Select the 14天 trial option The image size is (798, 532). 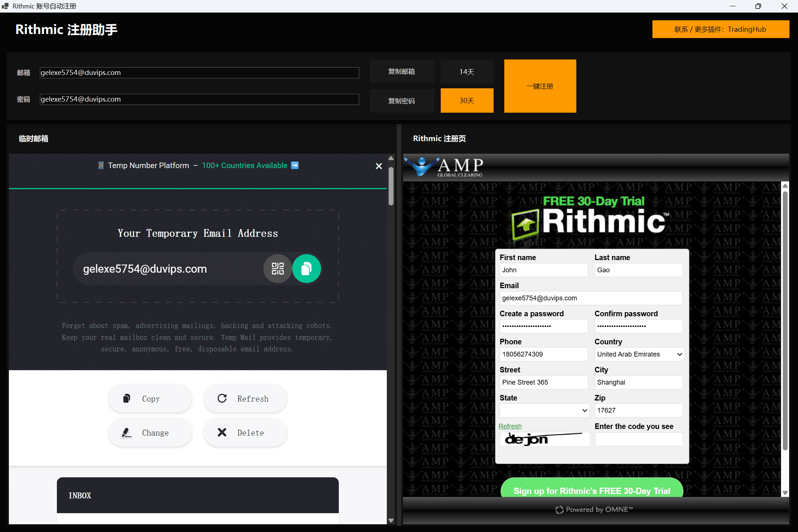467,72
